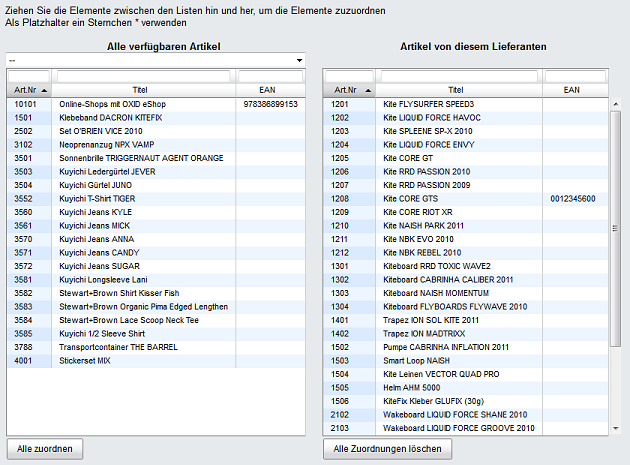Select row Sonnenbrille TRIGGERNAUT AGENT ORANGE

156,158
